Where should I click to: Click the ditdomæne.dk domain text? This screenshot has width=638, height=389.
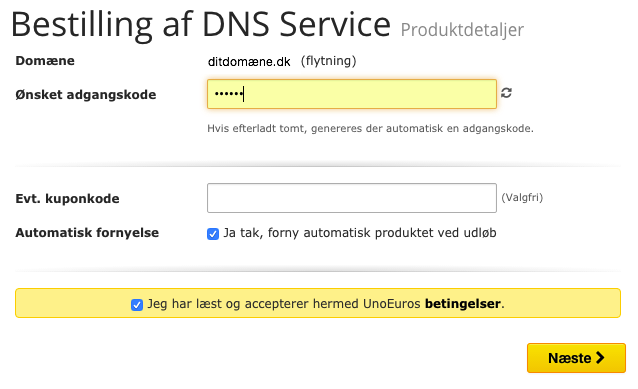pos(249,62)
